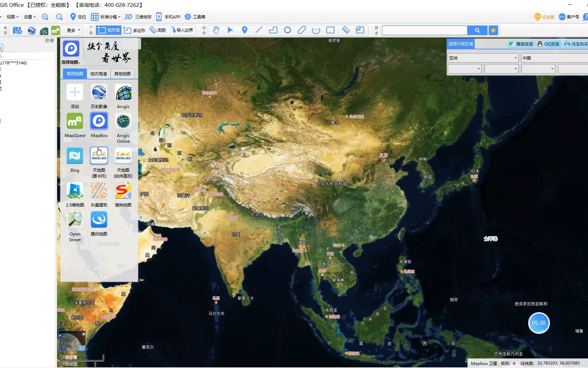The image size is (588, 368).
Task: Select the stepped polyline drawing tool
Action: pyautogui.click(x=273, y=30)
